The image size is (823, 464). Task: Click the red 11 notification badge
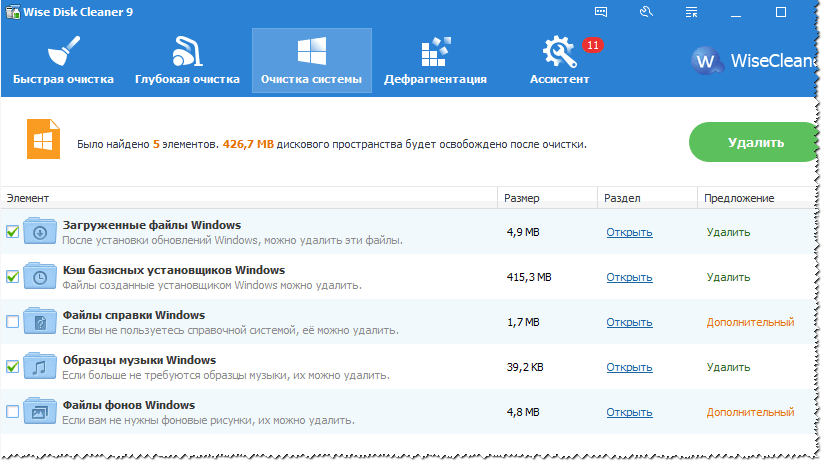click(x=592, y=46)
